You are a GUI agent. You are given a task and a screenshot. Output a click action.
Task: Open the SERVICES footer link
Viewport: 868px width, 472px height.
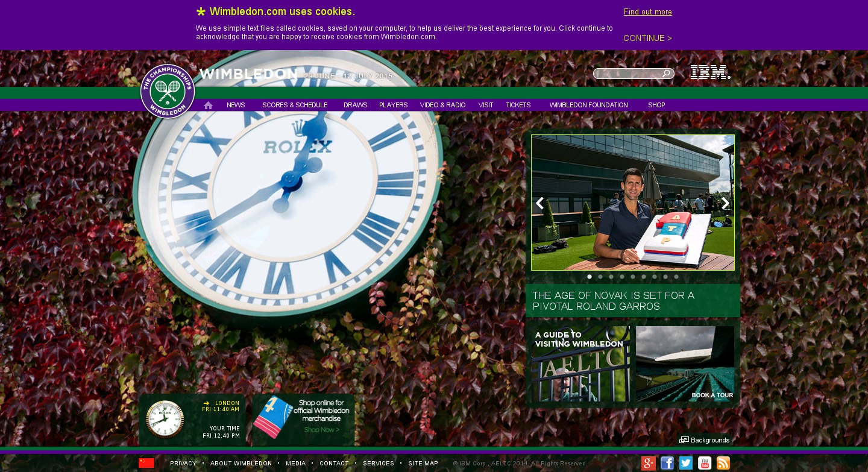coord(379,464)
